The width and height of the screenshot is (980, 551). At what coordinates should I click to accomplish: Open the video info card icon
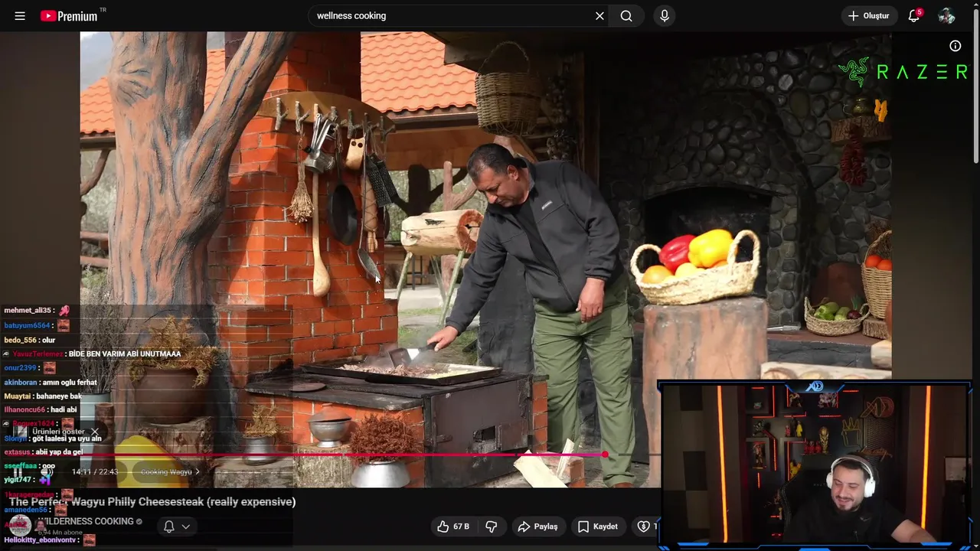[x=955, y=46]
